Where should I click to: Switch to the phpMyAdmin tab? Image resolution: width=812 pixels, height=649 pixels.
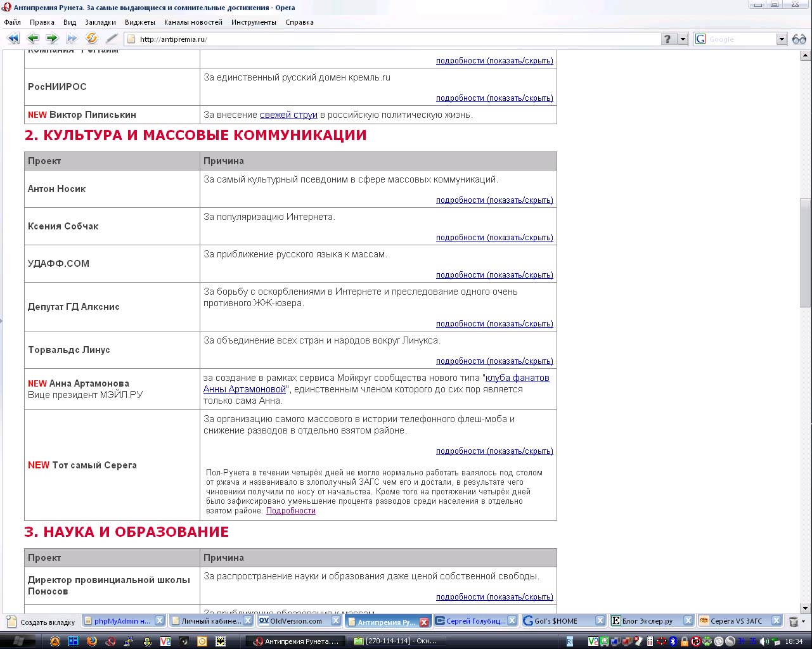[x=124, y=621]
